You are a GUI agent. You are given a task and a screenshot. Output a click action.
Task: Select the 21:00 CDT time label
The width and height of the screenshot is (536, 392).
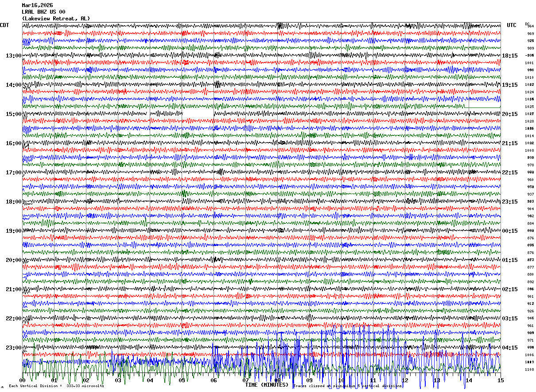point(14,289)
